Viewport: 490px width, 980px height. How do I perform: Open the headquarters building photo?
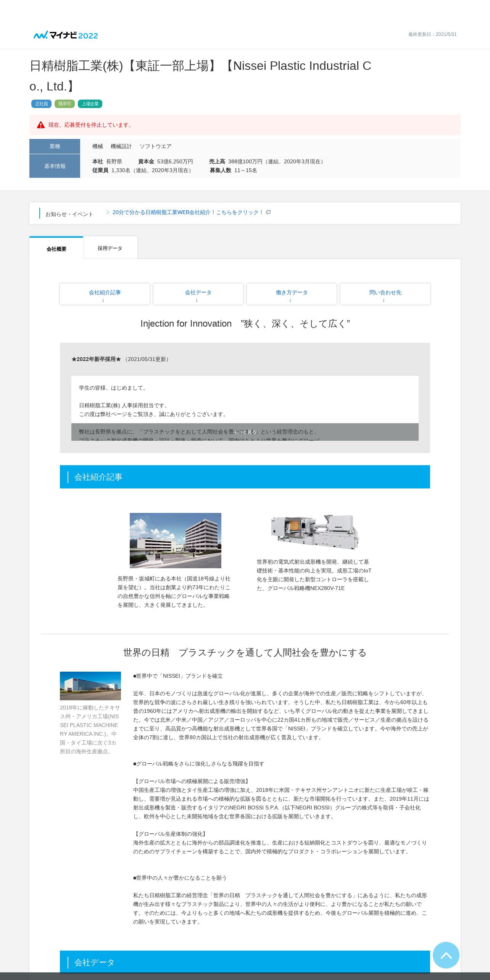pos(176,540)
